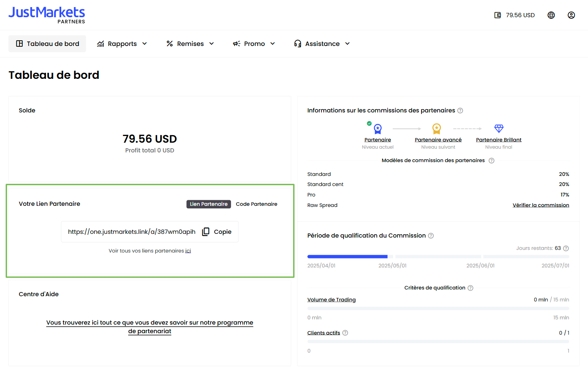Expand the Rapports dropdown chevron
Screen dimensions: 588x378
pyautogui.click(x=144, y=44)
